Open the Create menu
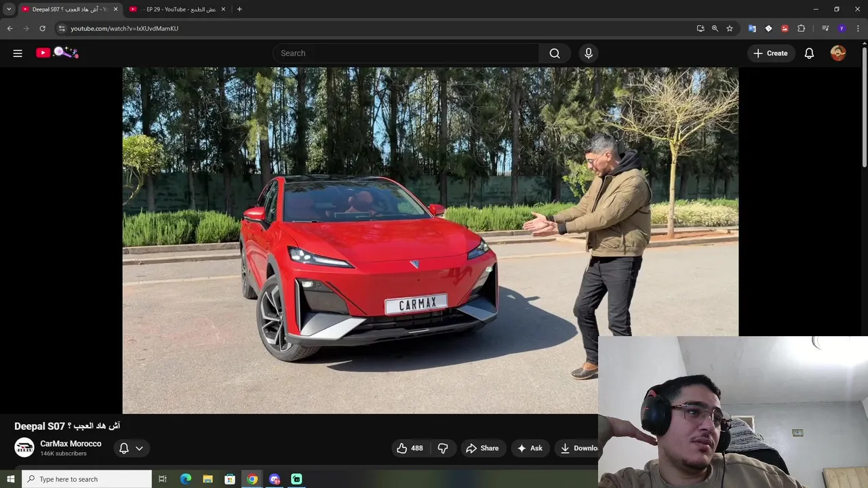This screenshot has width=868, height=488. coord(770,53)
